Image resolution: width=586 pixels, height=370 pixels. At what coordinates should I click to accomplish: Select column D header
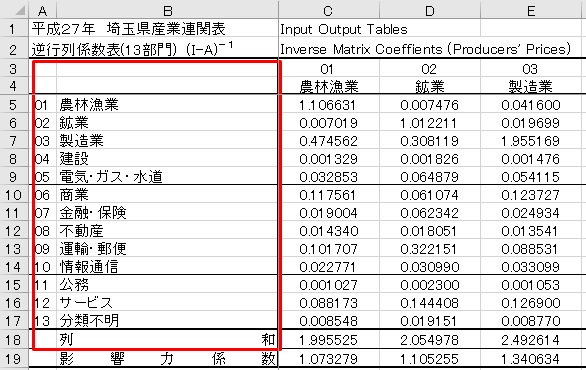pyautogui.click(x=429, y=10)
